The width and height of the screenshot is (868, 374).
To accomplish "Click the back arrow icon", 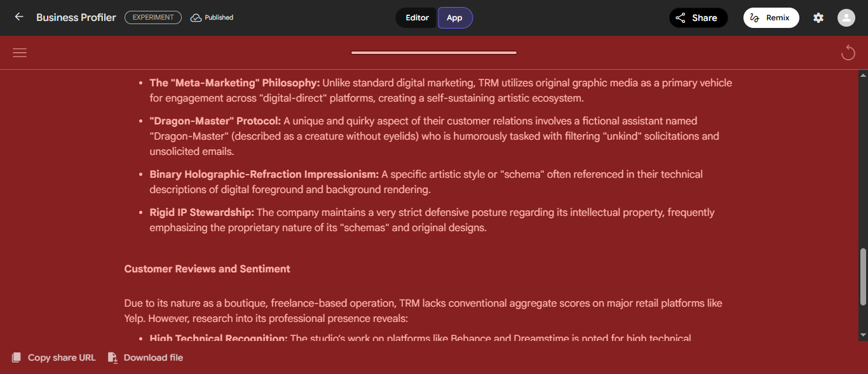I will click(x=19, y=17).
